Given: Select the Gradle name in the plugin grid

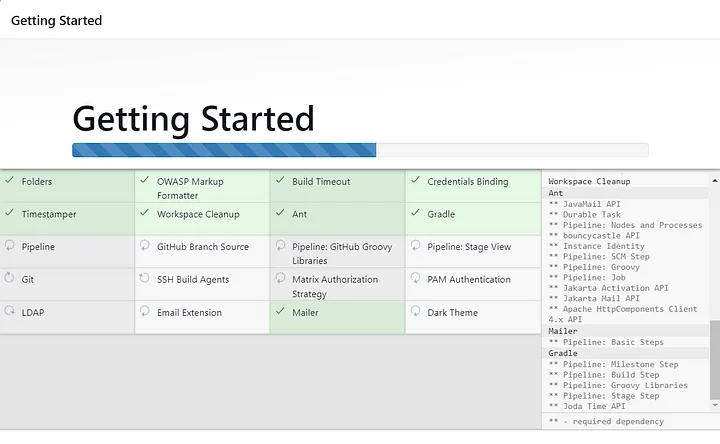Looking at the screenshot, I should [x=441, y=214].
